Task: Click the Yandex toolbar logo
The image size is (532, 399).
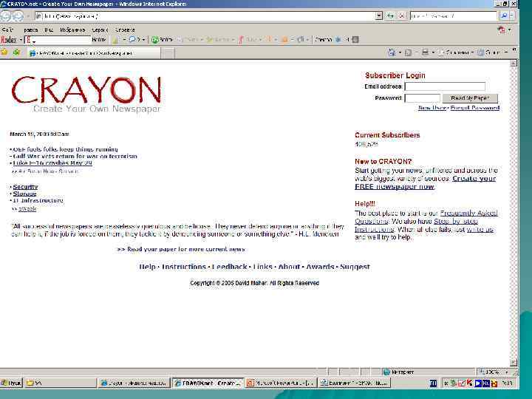Action: [8, 40]
